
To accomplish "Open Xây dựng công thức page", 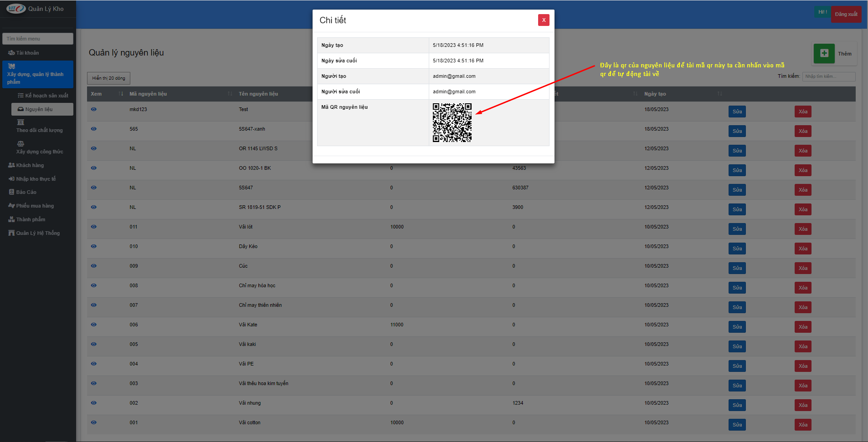I will click(42, 148).
